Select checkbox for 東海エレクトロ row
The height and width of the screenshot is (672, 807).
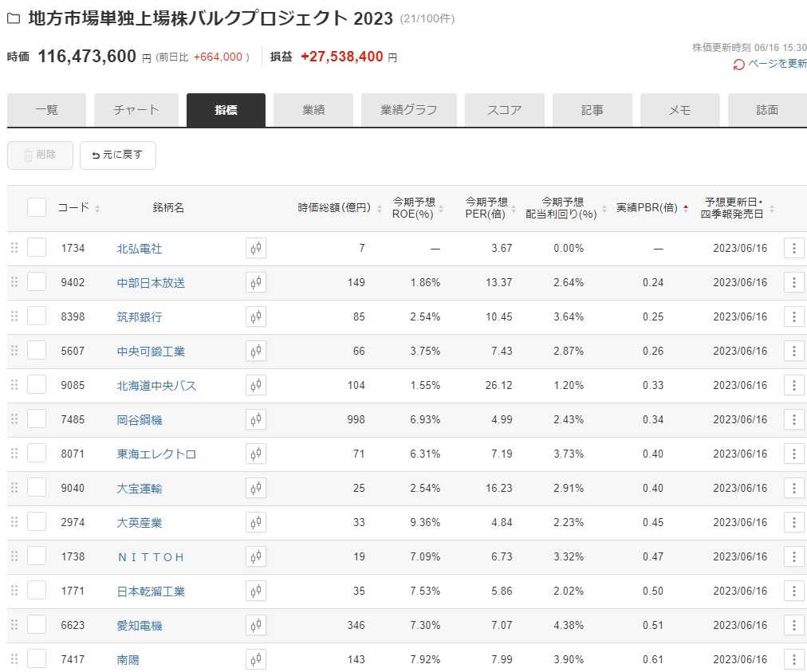(37, 454)
